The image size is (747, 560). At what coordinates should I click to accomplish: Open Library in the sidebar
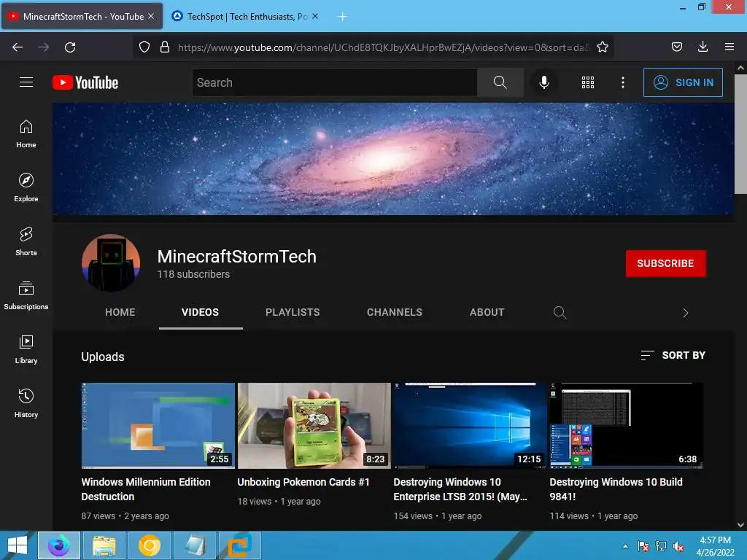click(26, 349)
